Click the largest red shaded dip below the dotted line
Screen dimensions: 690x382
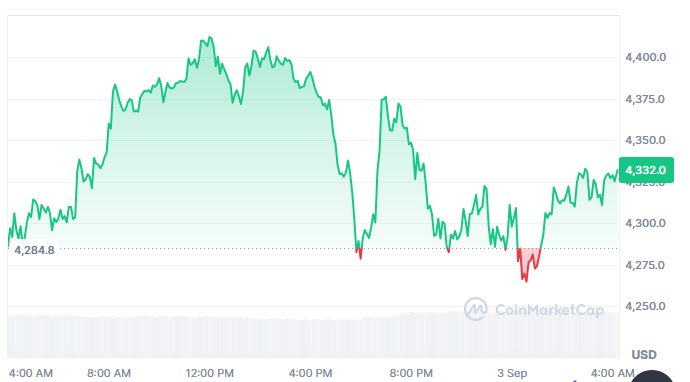click(x=528, y=262)
